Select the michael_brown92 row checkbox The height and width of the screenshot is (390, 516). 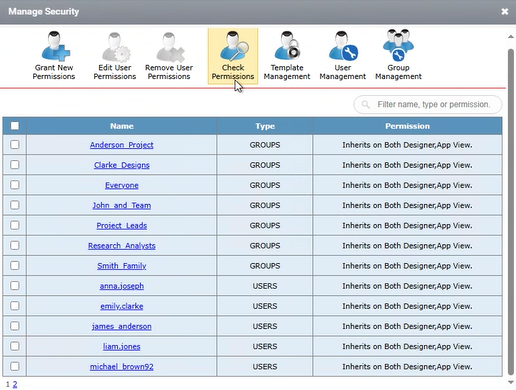15,366
